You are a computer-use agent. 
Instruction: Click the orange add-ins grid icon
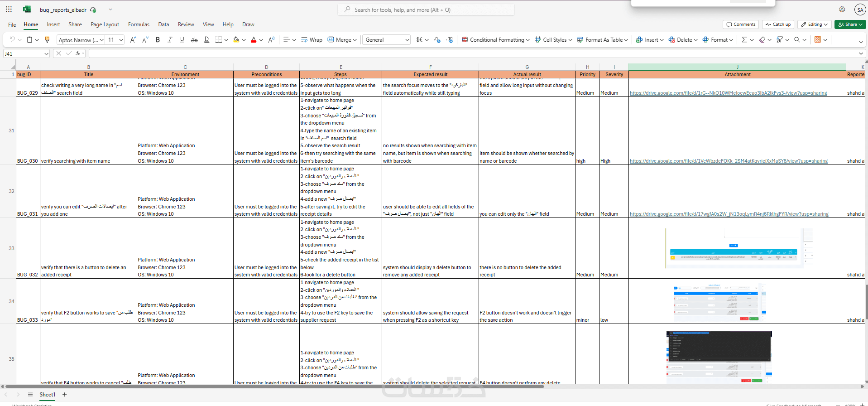(x=818, y=39)
